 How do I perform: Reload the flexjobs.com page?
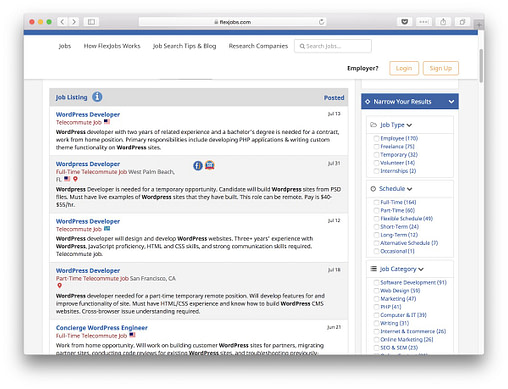321,22
